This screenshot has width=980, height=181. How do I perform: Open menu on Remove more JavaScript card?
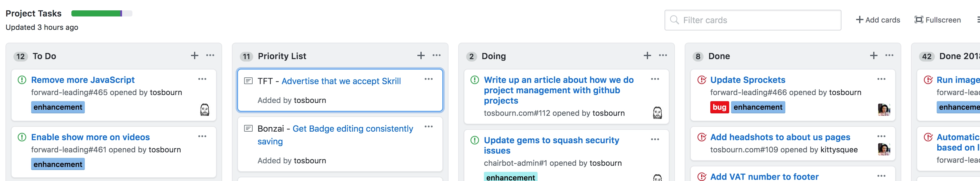pyautogui.click(x=202, y=79)
